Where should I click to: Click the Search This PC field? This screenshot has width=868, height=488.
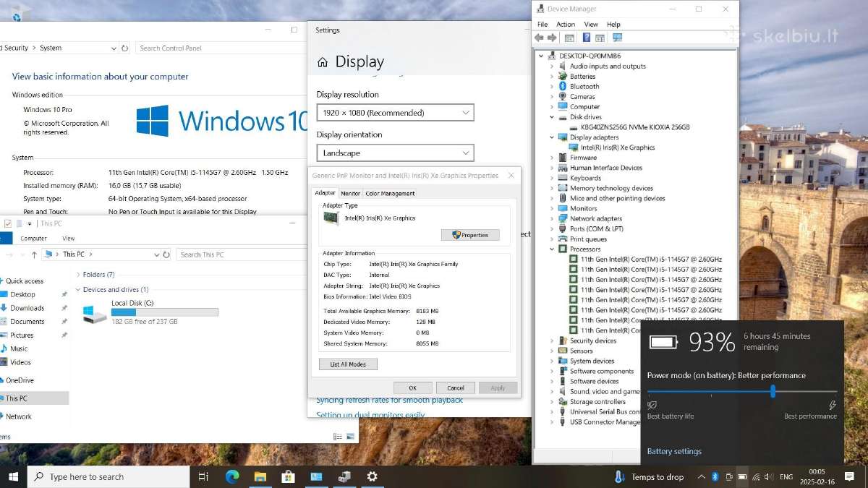[x=242, y=254]
